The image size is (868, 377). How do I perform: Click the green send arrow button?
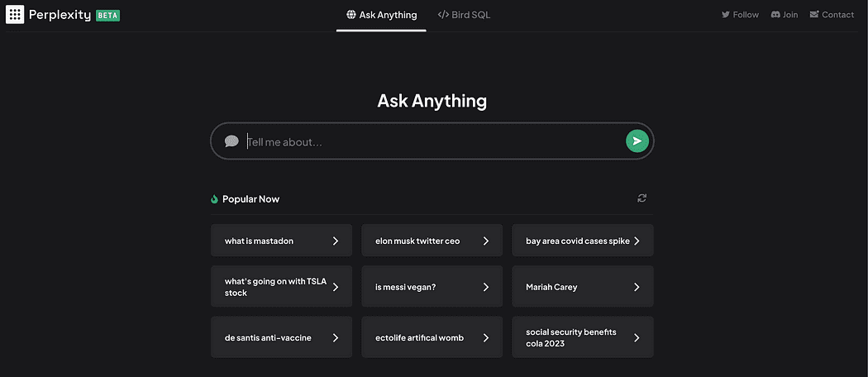coord(637,141)
